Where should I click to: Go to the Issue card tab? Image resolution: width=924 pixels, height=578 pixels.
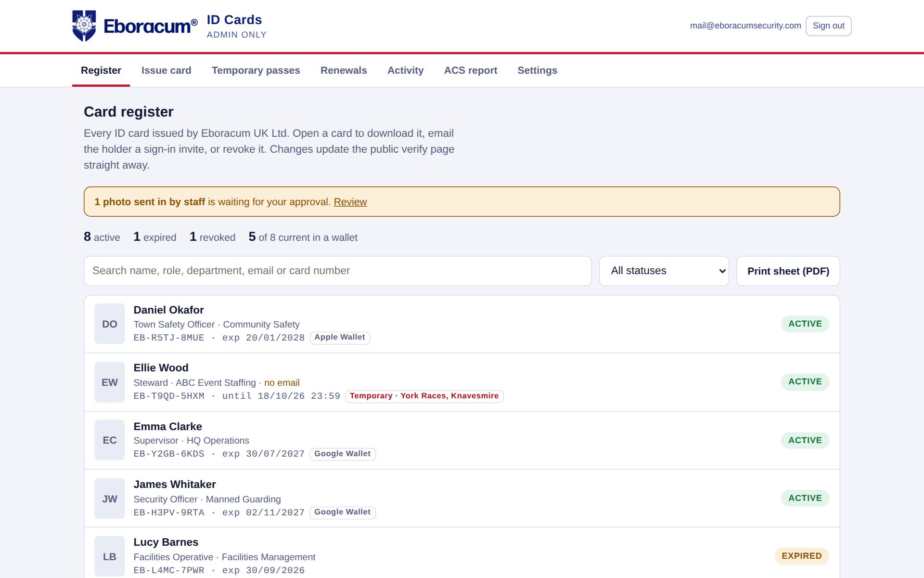(166, 70)
